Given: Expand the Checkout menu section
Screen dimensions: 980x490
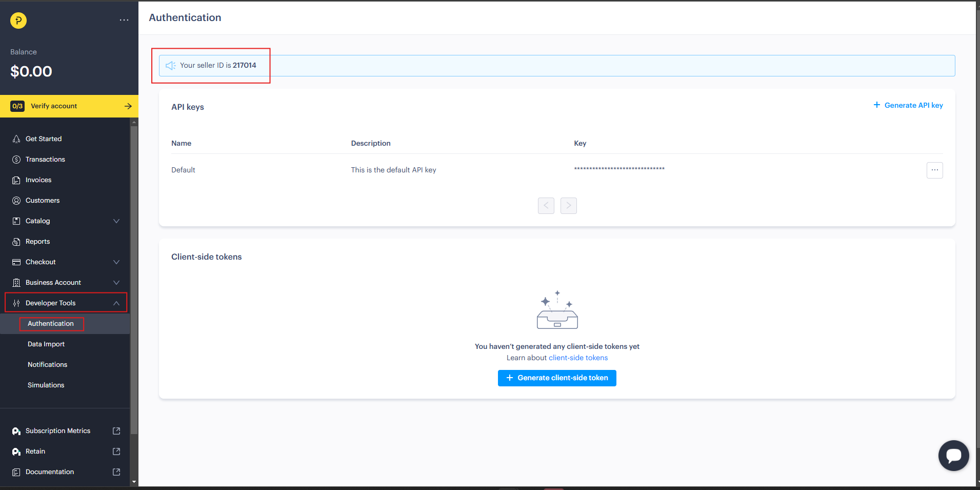Looking at the screenshot, I should click(x=116, y=262).
